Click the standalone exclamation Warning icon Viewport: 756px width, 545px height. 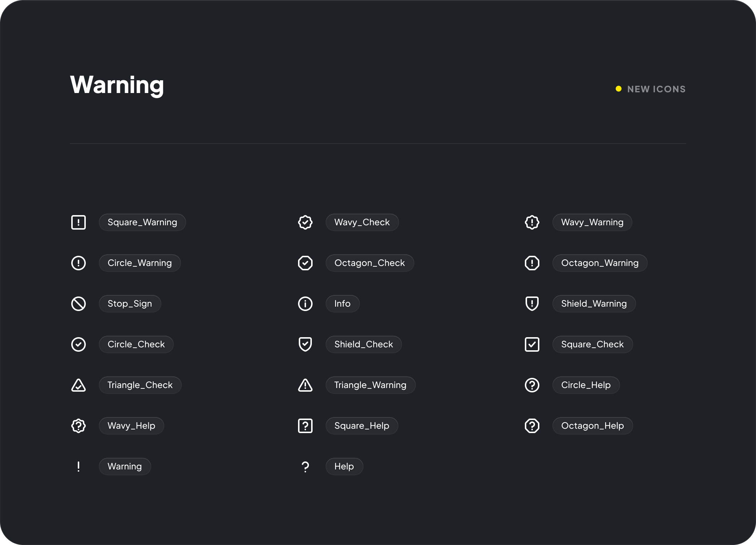click(x=79, y=467)
